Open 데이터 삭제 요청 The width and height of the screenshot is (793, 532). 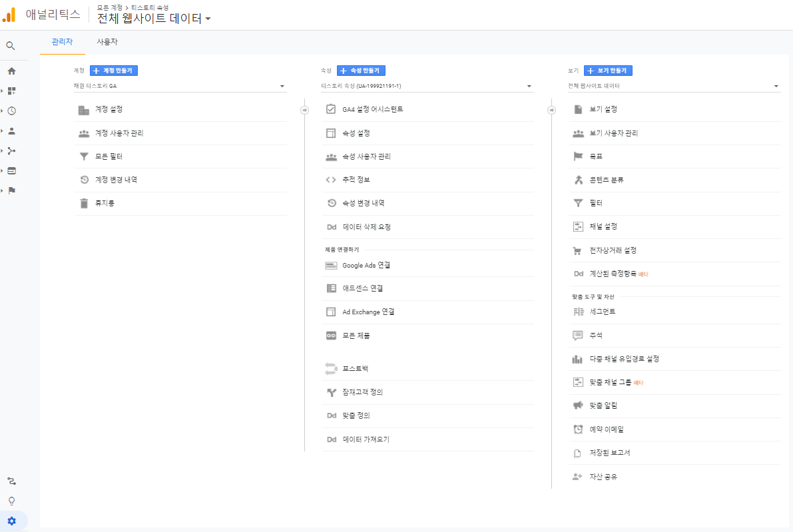428,227
